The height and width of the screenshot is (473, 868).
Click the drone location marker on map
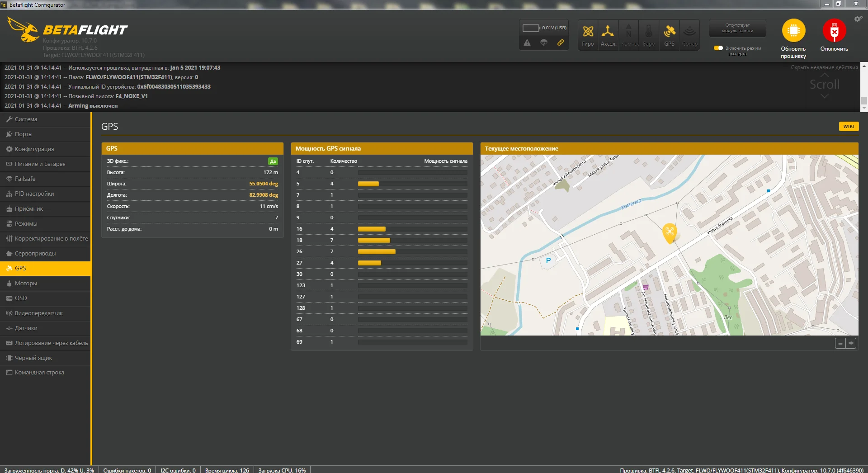(x=670, y=232)
